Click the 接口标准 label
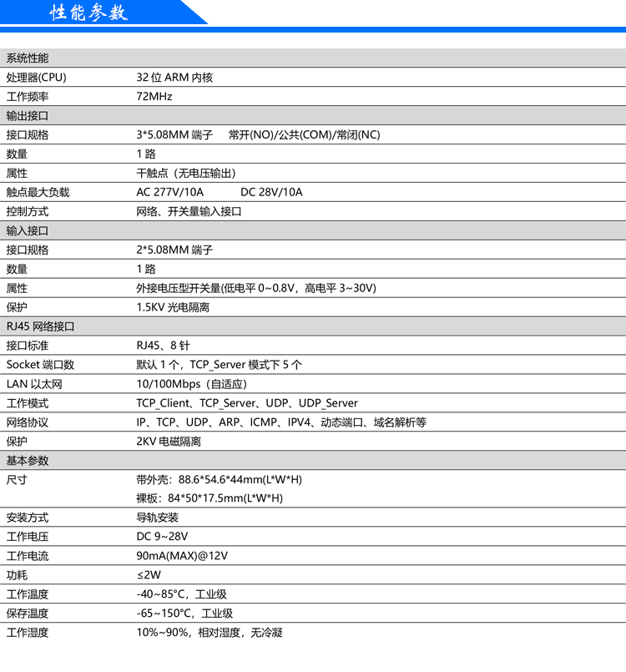The height and width of the screenshot is (672, 626). click(x=28, y=346)
